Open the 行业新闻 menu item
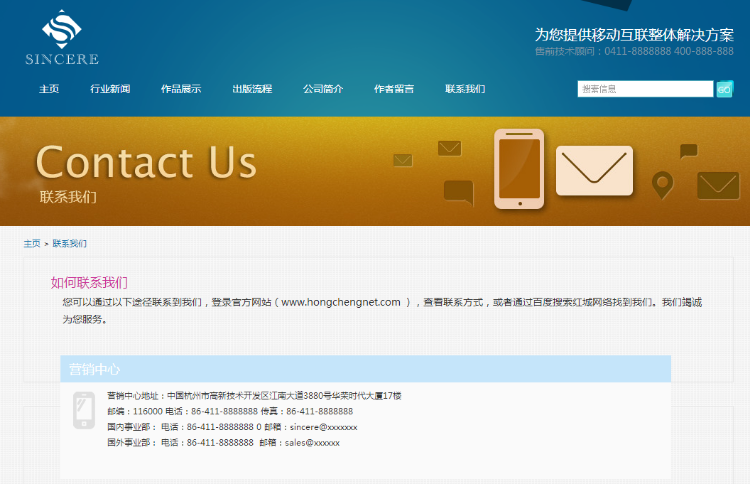 coord(110,89)
